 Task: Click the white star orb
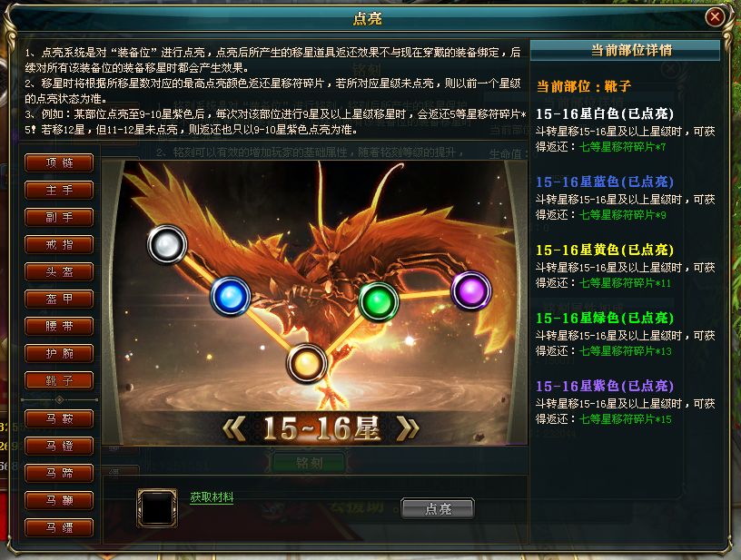(x=167, y=244)
